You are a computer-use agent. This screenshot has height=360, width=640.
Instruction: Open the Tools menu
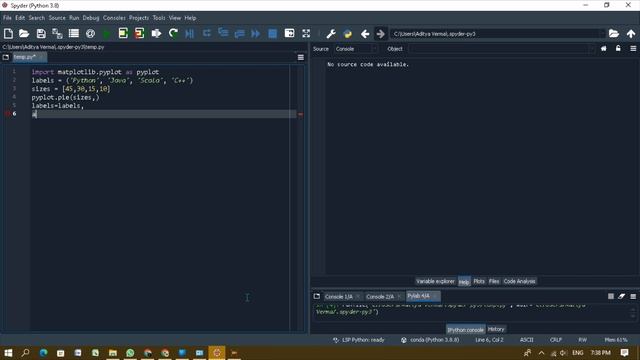click(159, 18)
